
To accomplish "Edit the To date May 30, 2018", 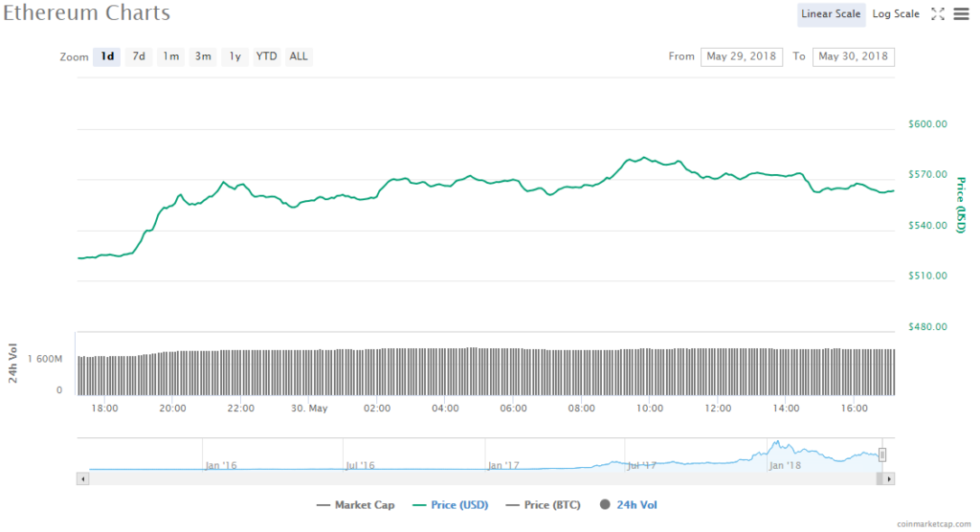I will click(853, 56).
